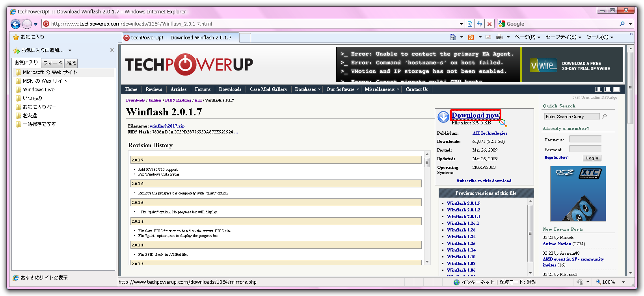Screen dimensions: 644x296
Task: Open the Forums nav item
Action: pos(203,89)
